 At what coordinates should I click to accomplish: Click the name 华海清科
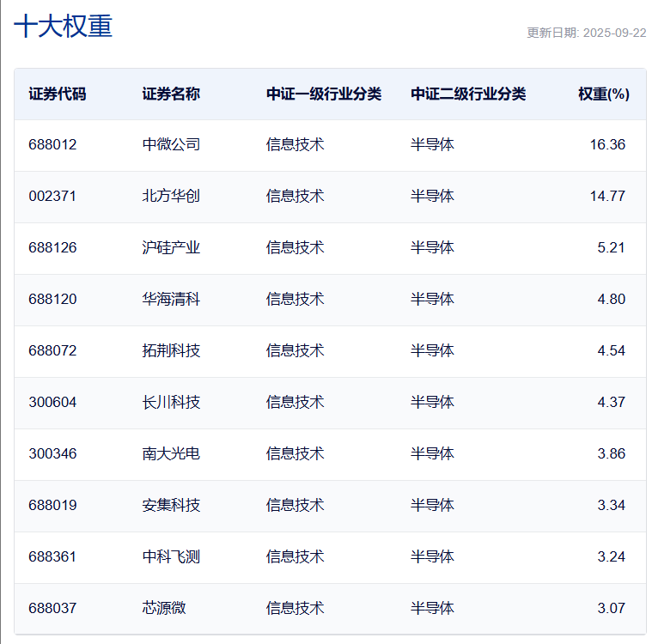pos(171,300)
